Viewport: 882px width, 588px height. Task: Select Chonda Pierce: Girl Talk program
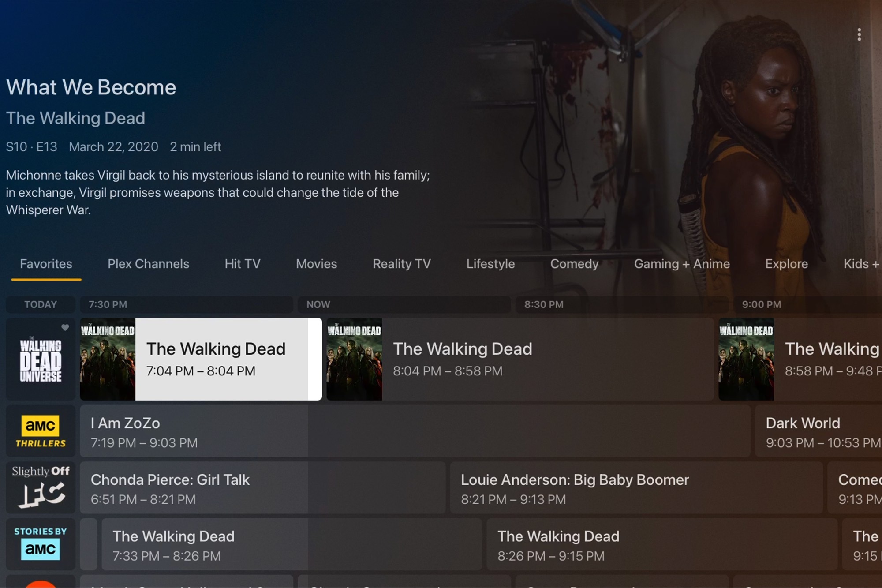pyautogui.click(x=262, y=487)
